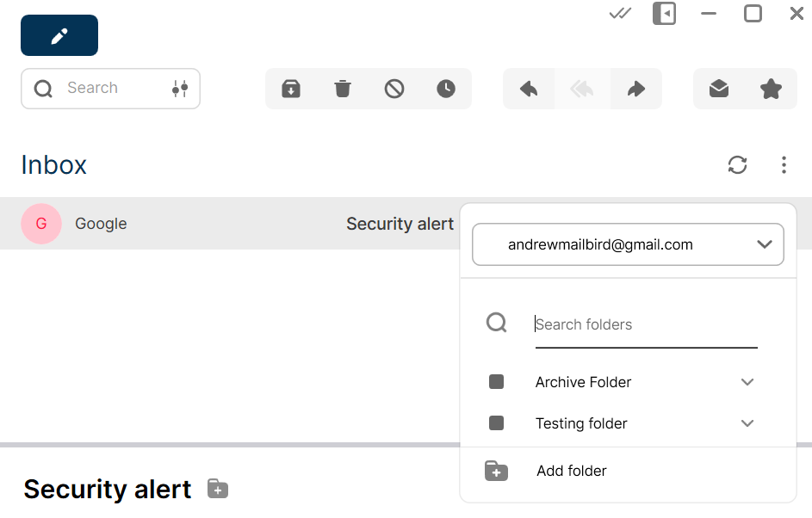This screenshot has width=812, height=518.
Task: Mark email as spam with the block icon
Action: click(394, 89)
